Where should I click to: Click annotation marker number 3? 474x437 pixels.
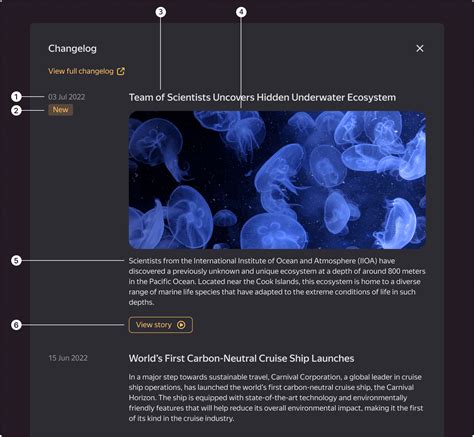coord(160,12)
